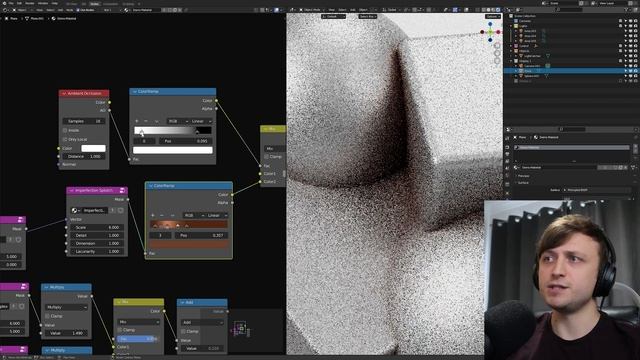Remove color stop in upper ColorRamp

point(146,121)
